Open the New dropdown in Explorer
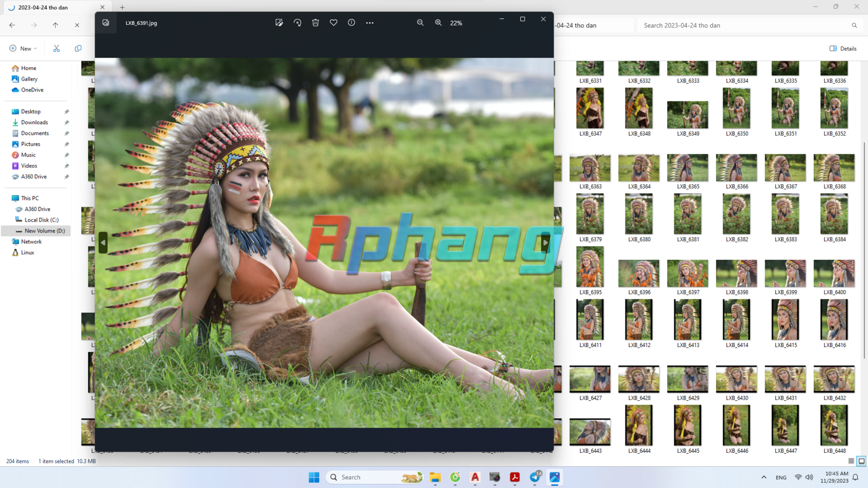The image size is (868, 488). point(23,48)
